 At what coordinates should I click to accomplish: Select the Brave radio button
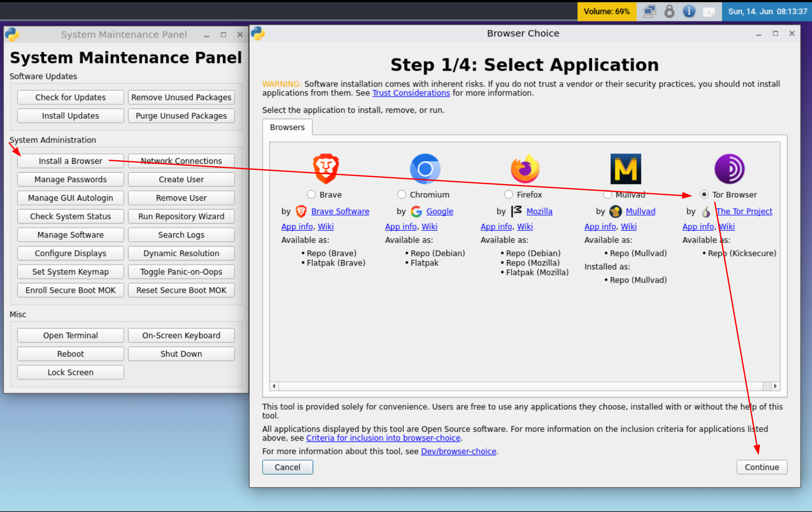point(311,195)
